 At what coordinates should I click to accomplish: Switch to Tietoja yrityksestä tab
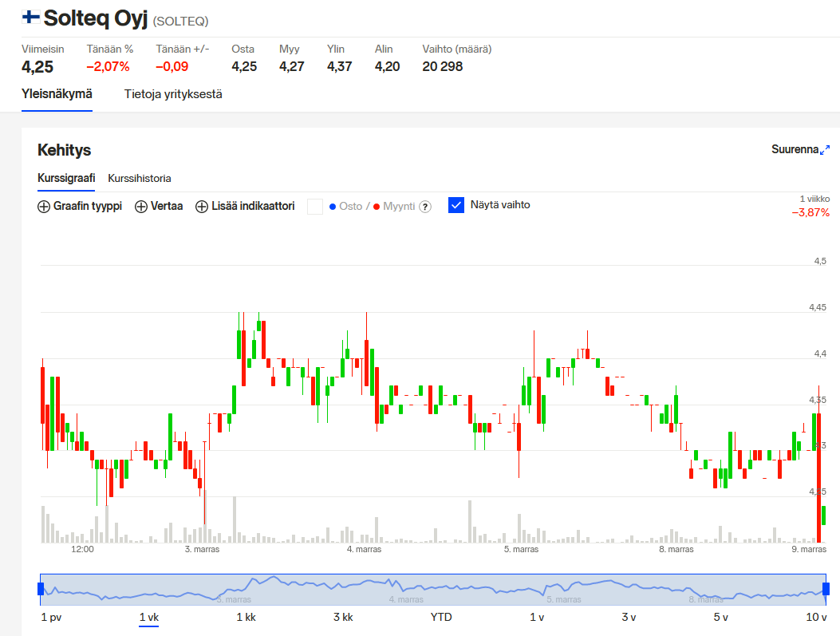pyautogui.click(x=173, y=94)
